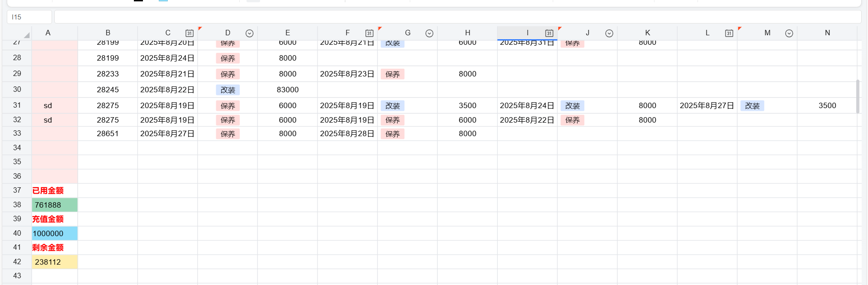Select the blue cell showing 1000000
Image resolution: width=868 pixels, height=285 pixels.
point(54,233)
